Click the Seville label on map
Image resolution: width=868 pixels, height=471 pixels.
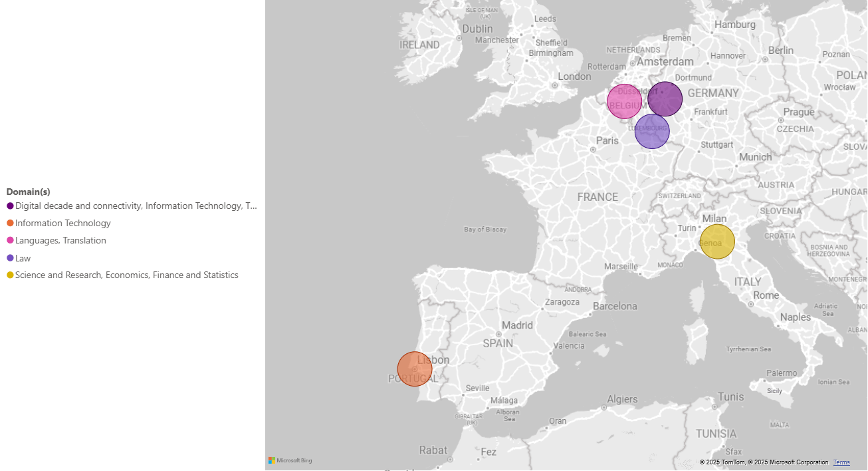pos(477,389)
